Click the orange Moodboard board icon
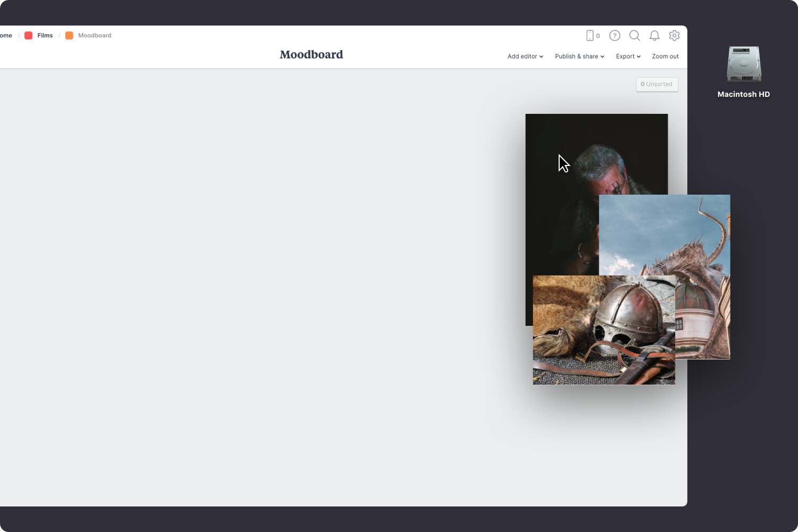The image size is (798, 532). [69, 35]
